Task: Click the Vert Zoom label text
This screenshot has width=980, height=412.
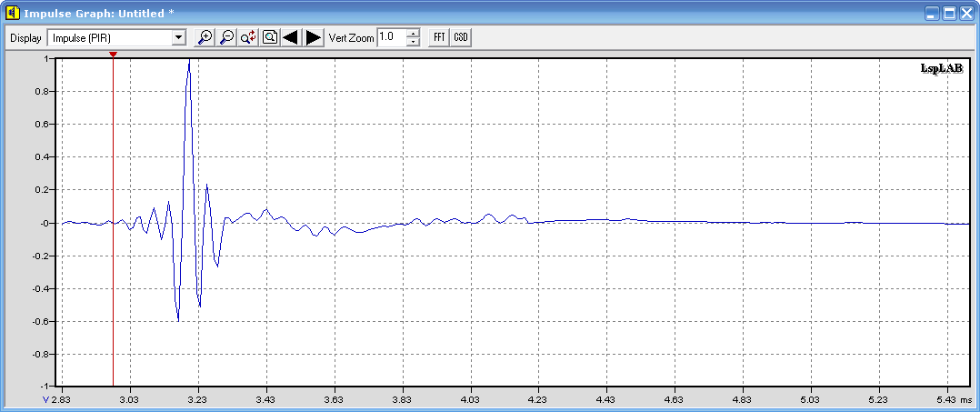Action: click(x=351, y=38)
